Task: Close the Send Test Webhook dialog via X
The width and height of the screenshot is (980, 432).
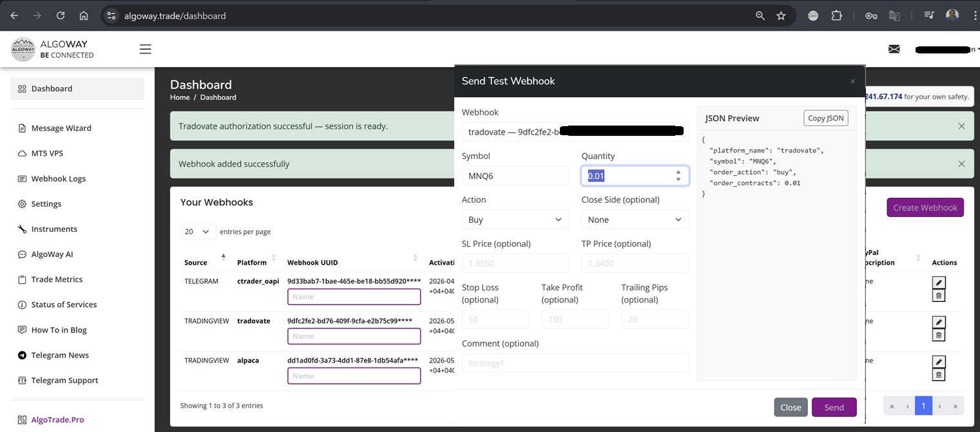Action: point(852,81)
